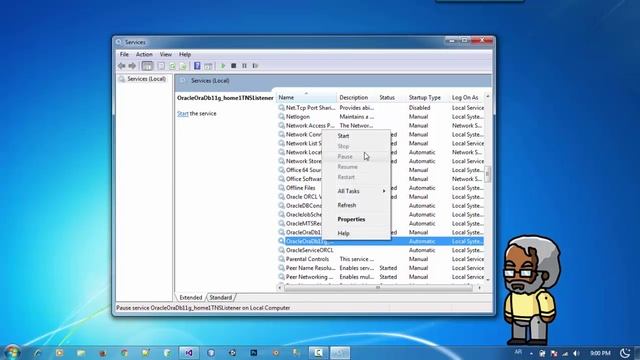Image resolution: width=640 pixels, height=360 pixels.
Task: Click the vertical scrollbar thumb of services list
Action: point(487,174)
